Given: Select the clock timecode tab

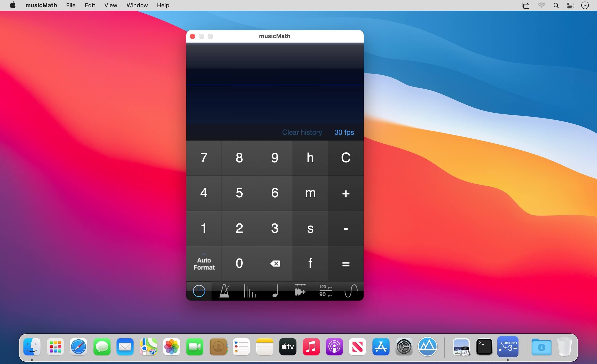Looking at the screenshot, I should tap(199, 291).
